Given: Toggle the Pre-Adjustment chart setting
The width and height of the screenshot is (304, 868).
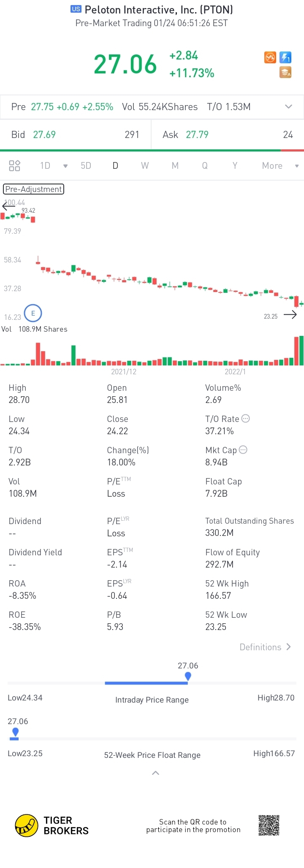Looking at the screenshot, I should tap(33, 189).
